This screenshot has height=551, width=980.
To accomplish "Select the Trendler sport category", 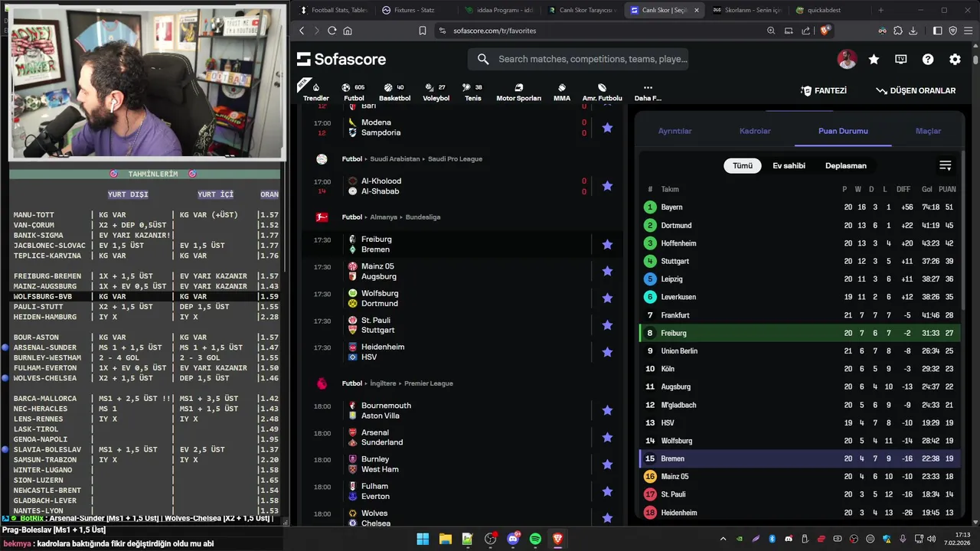I will 316,92.
